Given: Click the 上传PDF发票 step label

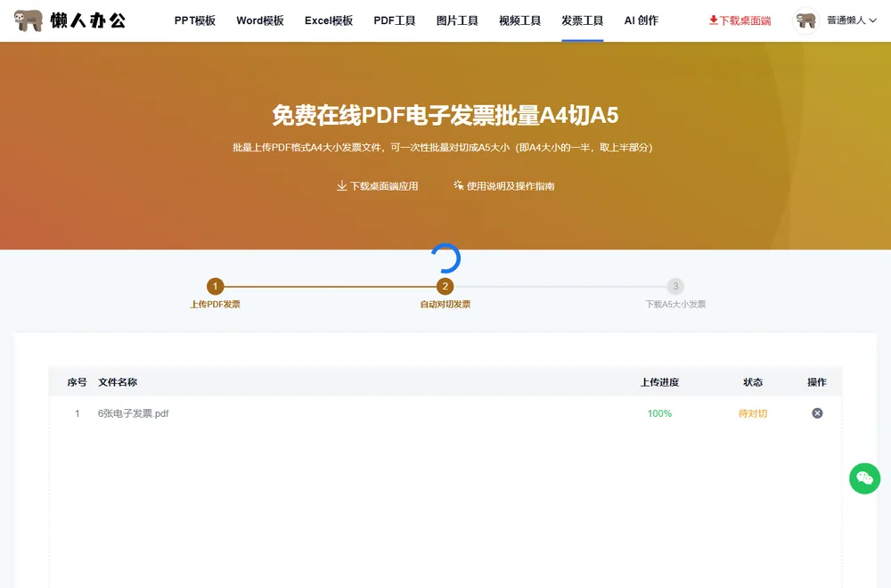Looking at the screenshot, I should click(x=215, y=305).
